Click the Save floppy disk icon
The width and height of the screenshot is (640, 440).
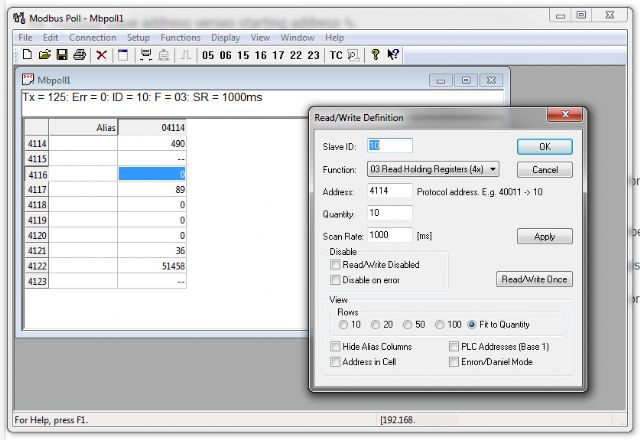(x=62, y=55)
